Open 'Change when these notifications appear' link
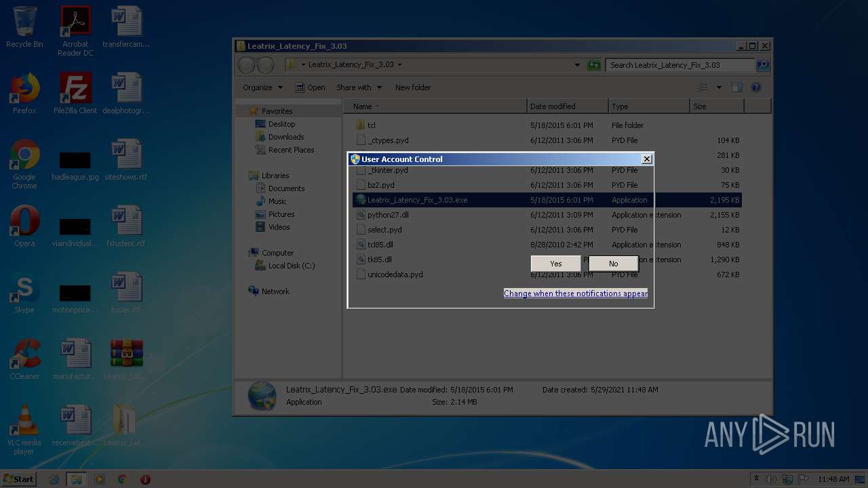This screenshot has height=488, width=868. tap(576, 293)
